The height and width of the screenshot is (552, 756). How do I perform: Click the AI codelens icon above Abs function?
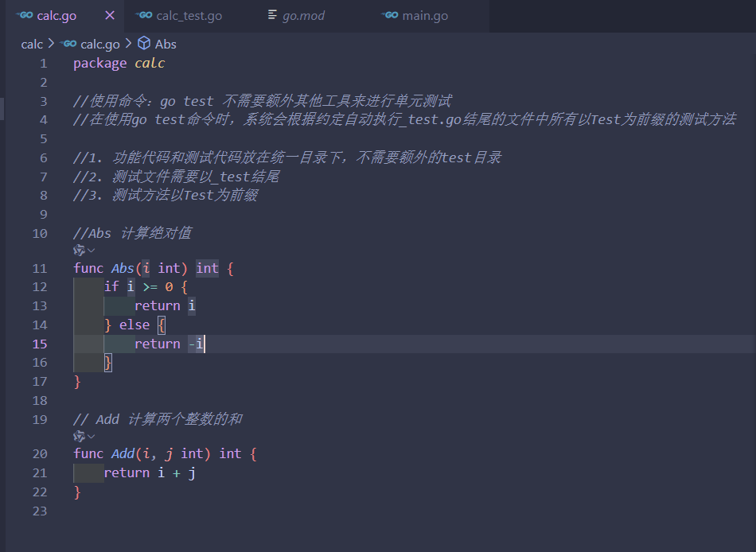(x=79, y=251)
